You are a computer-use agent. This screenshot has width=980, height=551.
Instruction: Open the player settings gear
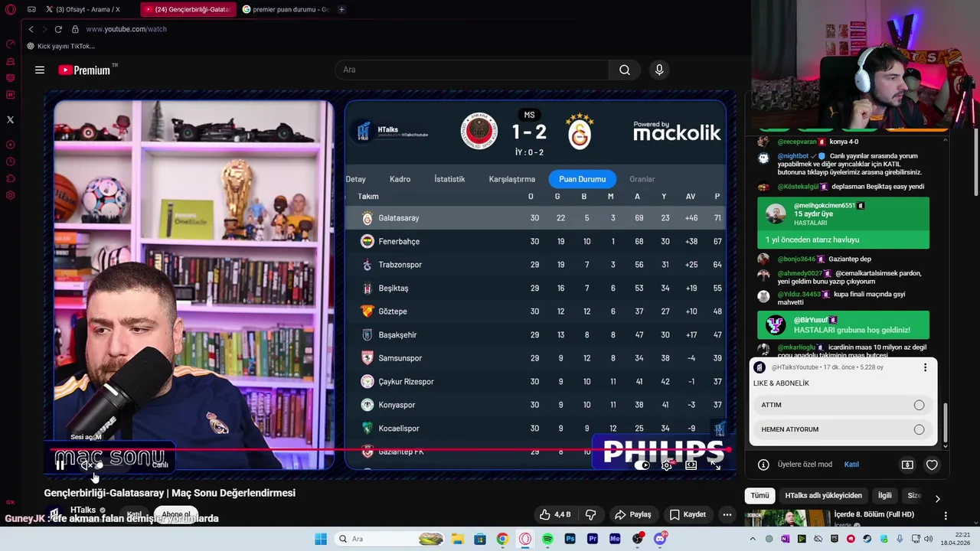(x=667, y=465)
